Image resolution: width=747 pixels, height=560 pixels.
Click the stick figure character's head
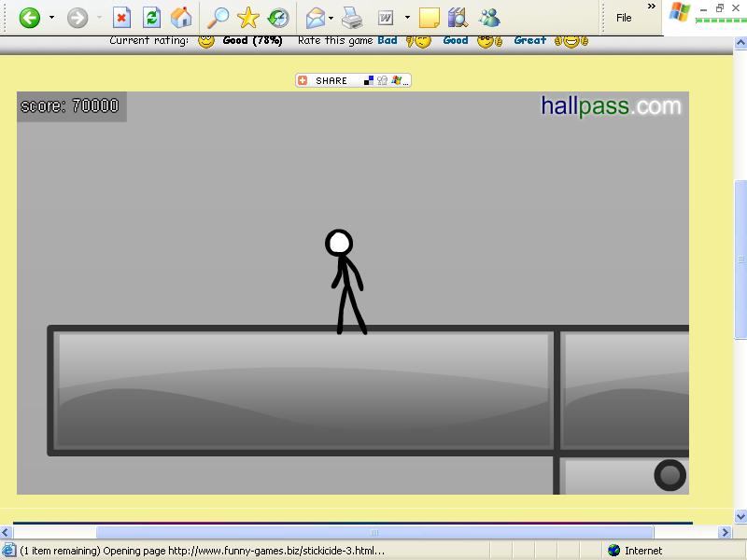339,243
